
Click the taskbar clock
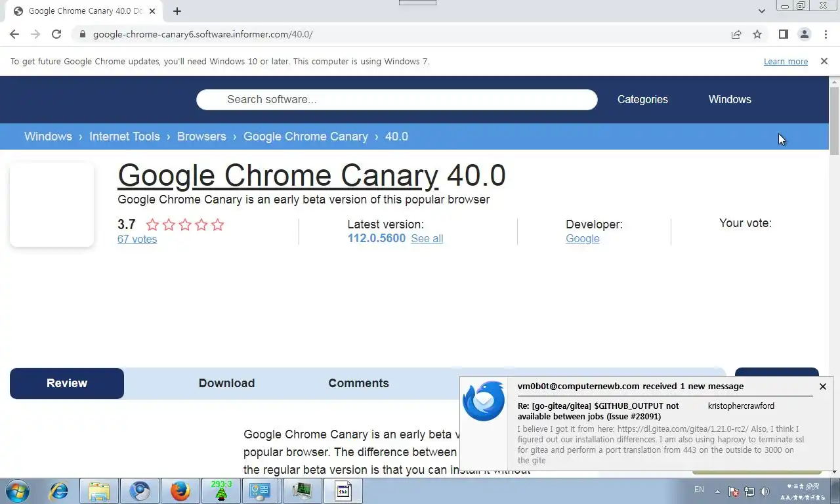click(803, 492)
